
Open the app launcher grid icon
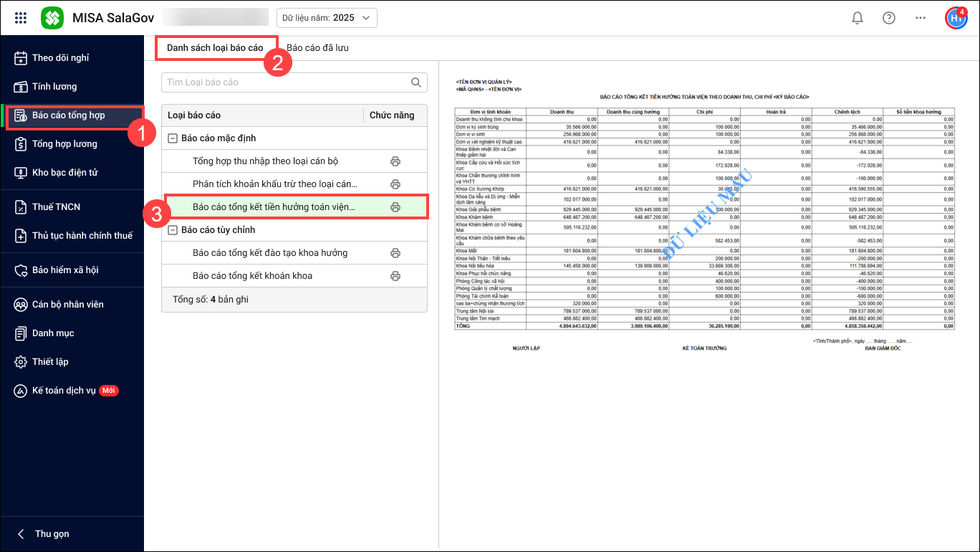click(x=21, y=18)
